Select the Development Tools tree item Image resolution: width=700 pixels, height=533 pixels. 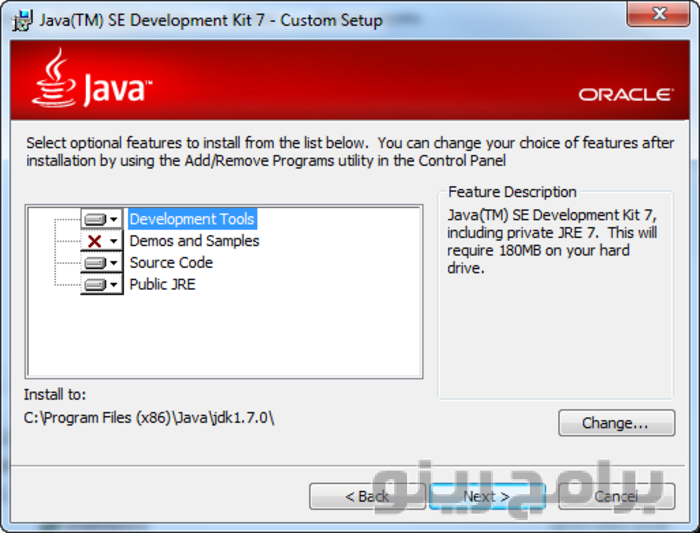coord(192,219)
